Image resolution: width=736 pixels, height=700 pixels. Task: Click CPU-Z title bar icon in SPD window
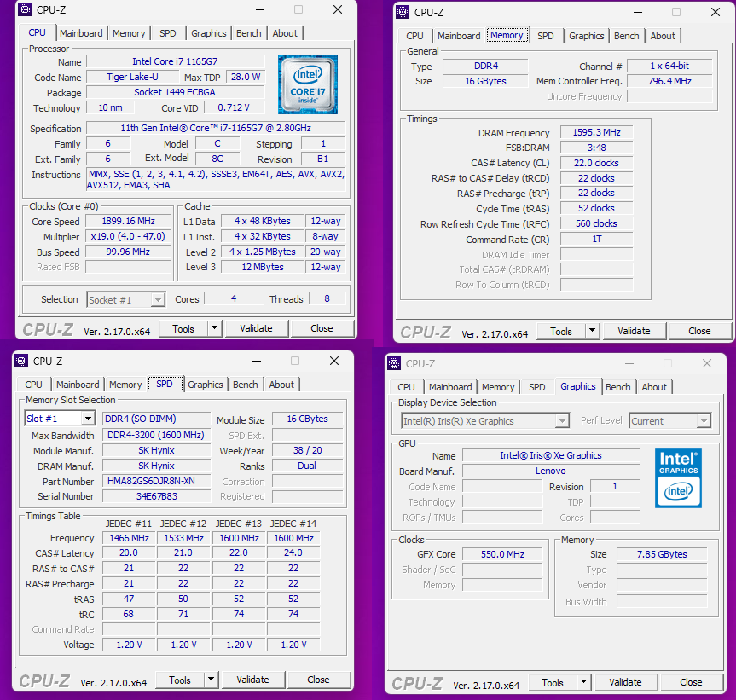[24, 362]
